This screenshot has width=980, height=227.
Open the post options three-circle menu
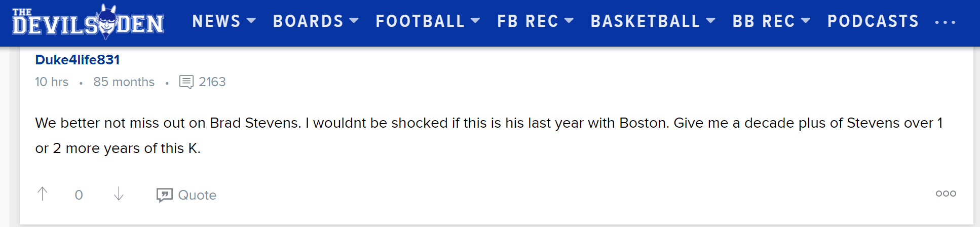[x=946, y=194]
